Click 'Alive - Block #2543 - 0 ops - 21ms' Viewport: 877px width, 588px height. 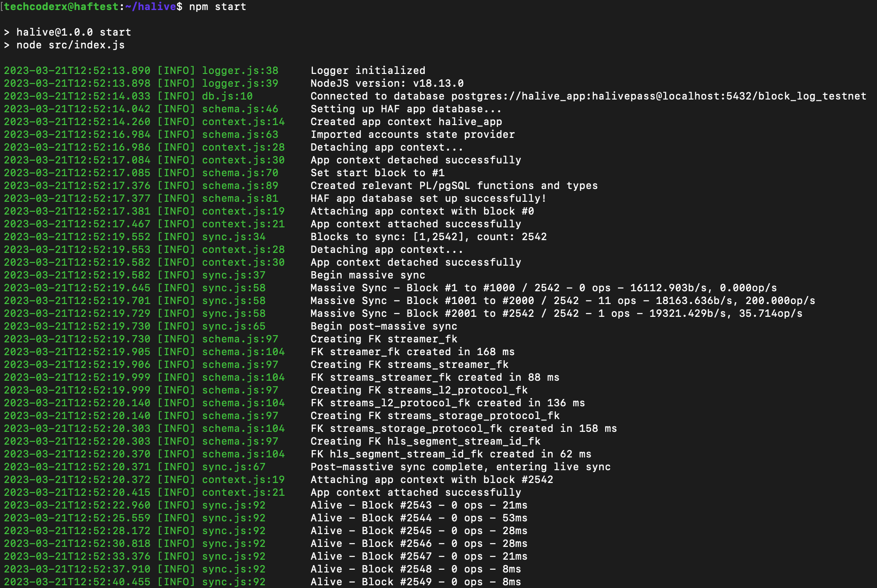click(x=419, y=505)
